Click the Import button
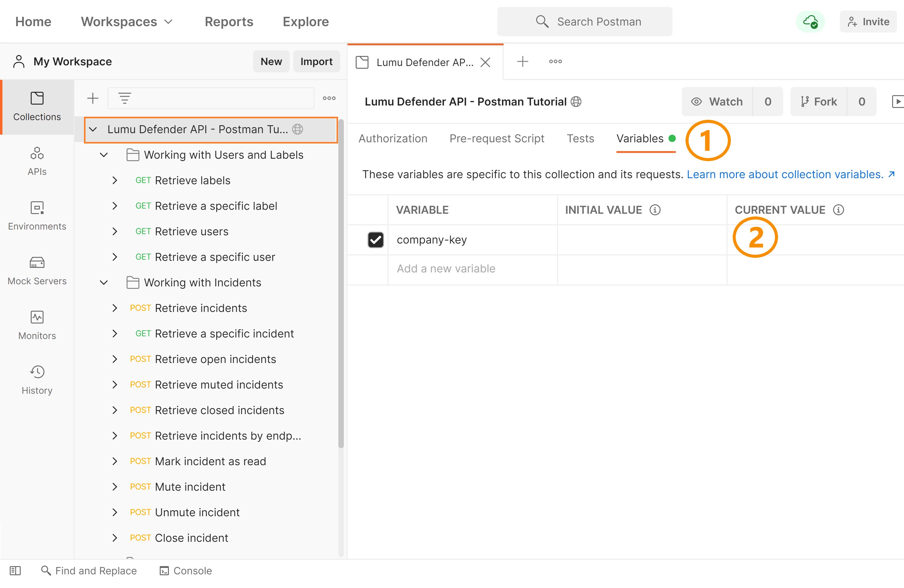This screenshot has width=904, height=588. point(316,61)
